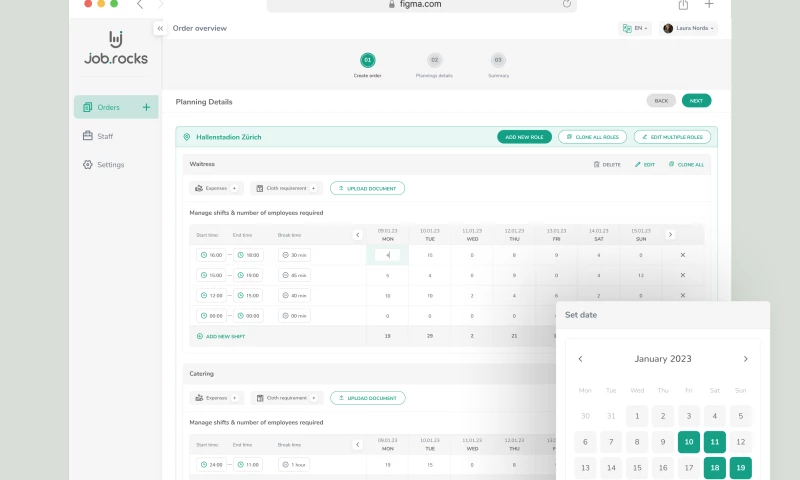Reload the page in browser address bar
This screenshot has width=800, height=480.
pyautogui.click(x=566, y=4)
